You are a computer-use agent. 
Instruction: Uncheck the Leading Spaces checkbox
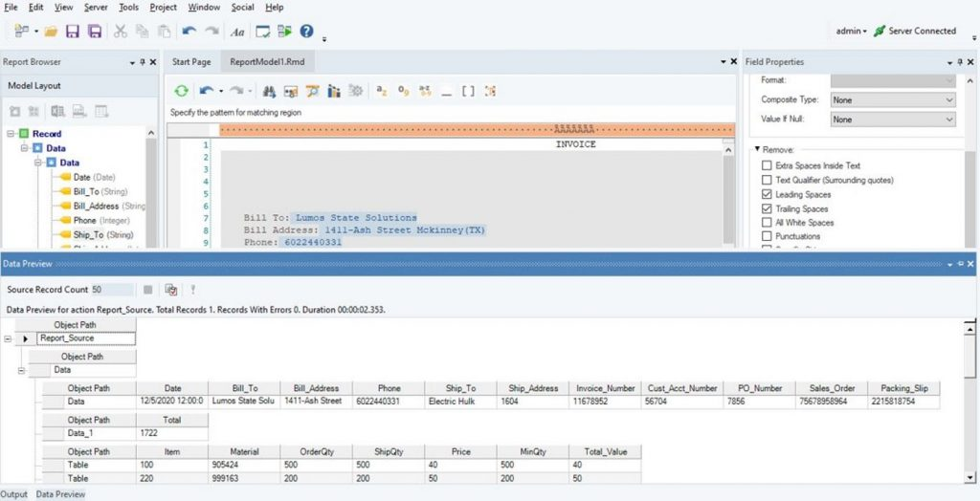point(767,194)
